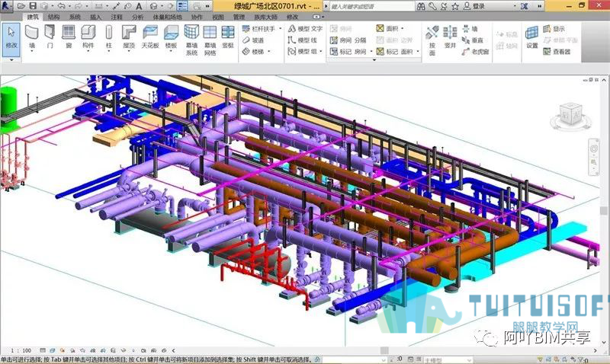Switch to the 系统 (Systems) tab
The image size is (610, 364).
75,17
